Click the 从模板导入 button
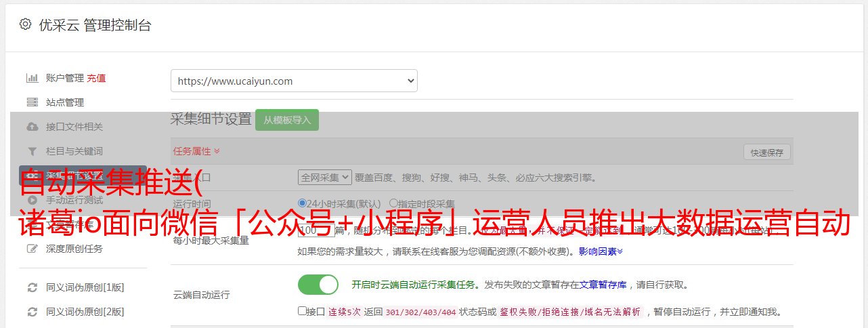Screen dimensions: 868x328 pos(287,120)
